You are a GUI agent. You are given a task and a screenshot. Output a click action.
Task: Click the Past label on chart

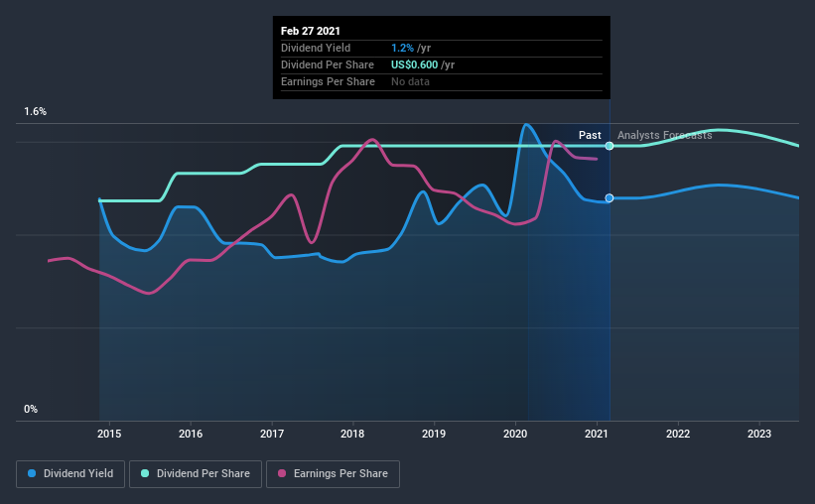[x=590, y=135]
